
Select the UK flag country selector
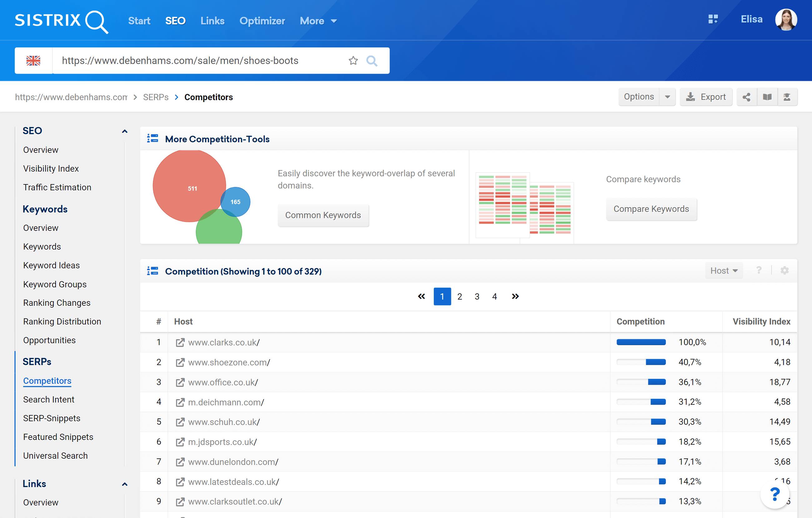pos(33,61)
